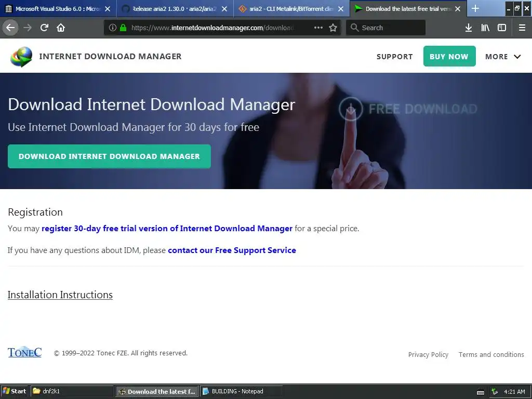Open register 30-day free trial version link
Viewport: 532px width, 399px height.
pyautogui.click(x=167, y=229)
